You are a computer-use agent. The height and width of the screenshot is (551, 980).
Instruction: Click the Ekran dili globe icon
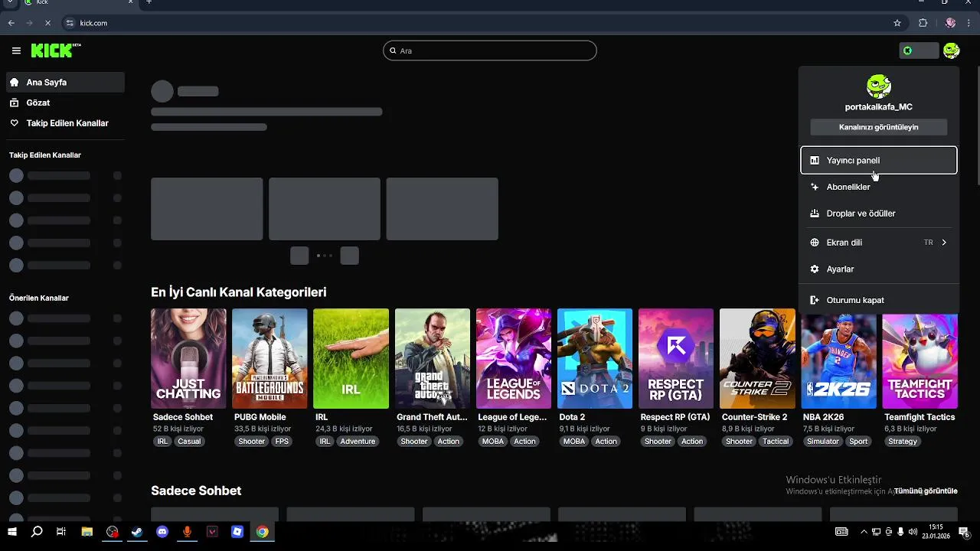pos(815,243)
